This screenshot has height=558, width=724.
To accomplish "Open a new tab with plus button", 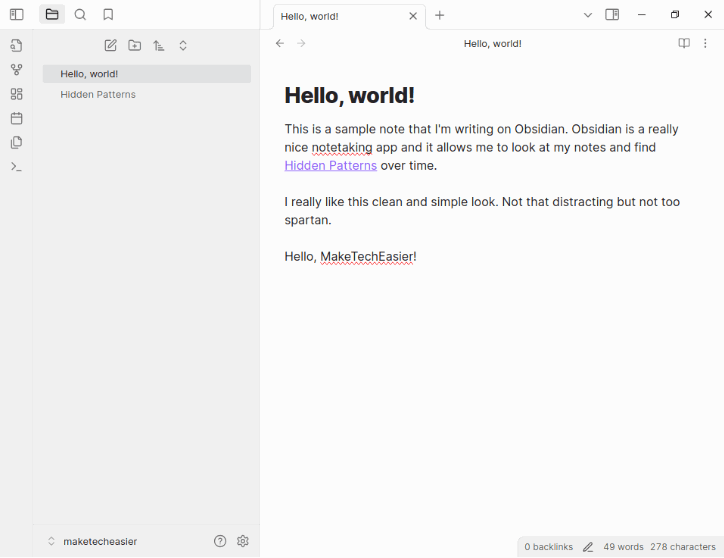I will [x=440, y=15].
